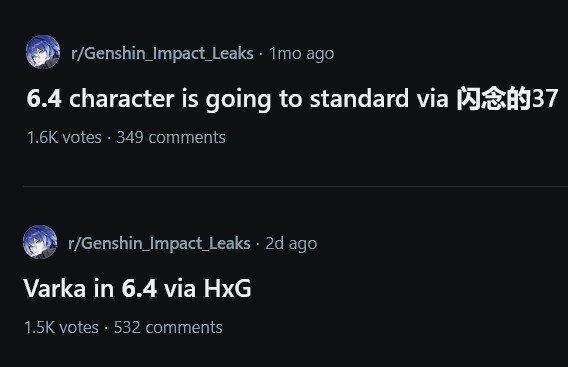Click the Chinese leaker name '闪念的37' in title

[x=507, y=99]
